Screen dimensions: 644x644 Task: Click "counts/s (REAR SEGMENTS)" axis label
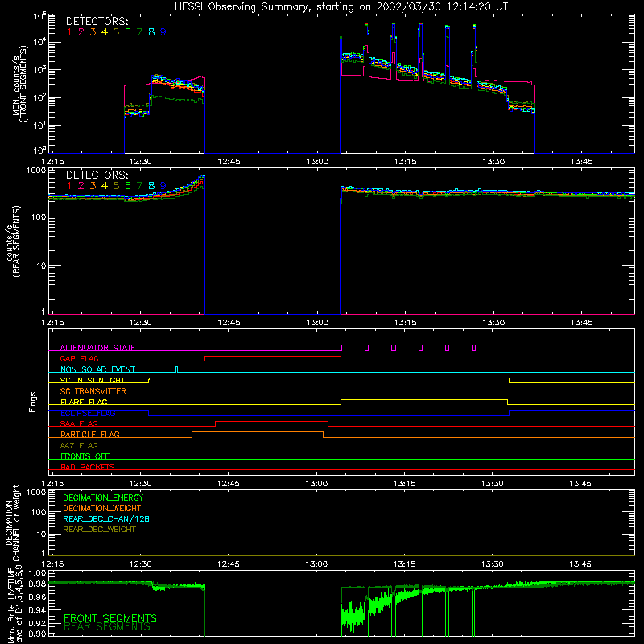click(13, 242)
